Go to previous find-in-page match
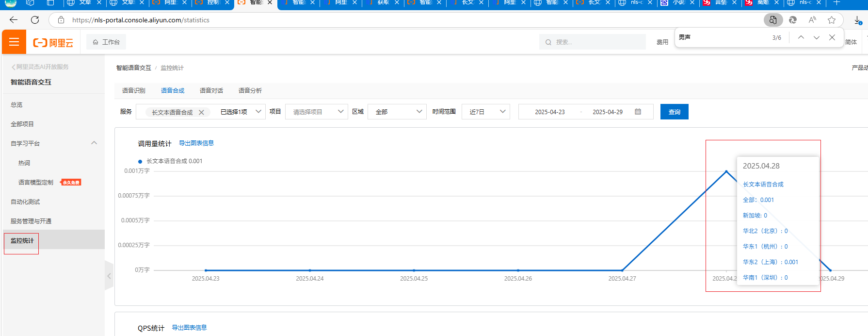 tap(801, 37)
